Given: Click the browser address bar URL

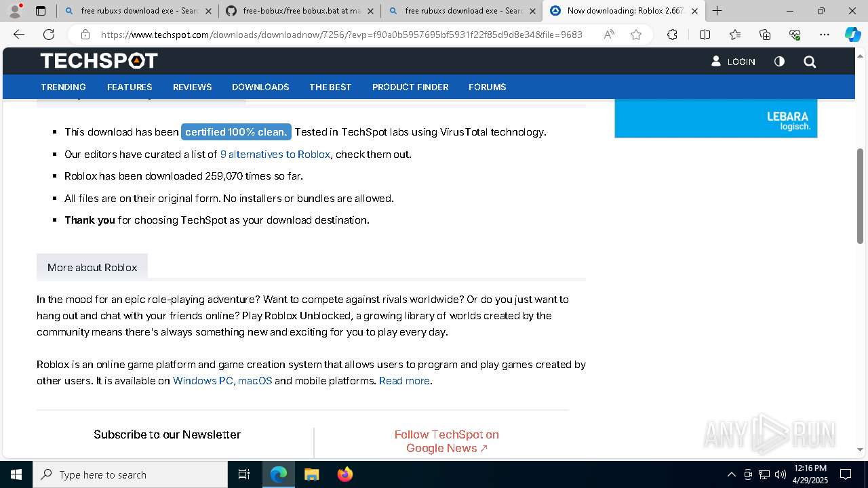Looking at the screenshot, I should [x=342, y=35].
